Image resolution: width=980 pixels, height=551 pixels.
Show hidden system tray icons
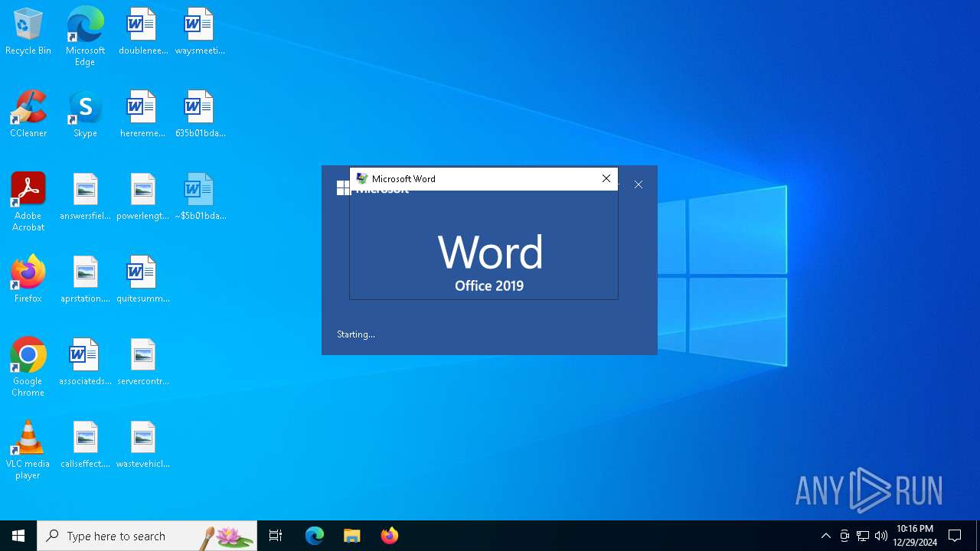coord(825,536)
